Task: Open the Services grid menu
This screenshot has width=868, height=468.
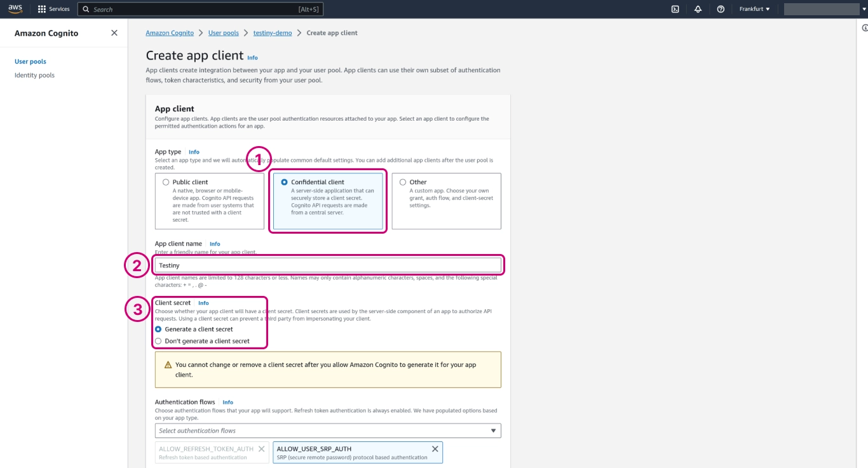Action: point(53,10)
